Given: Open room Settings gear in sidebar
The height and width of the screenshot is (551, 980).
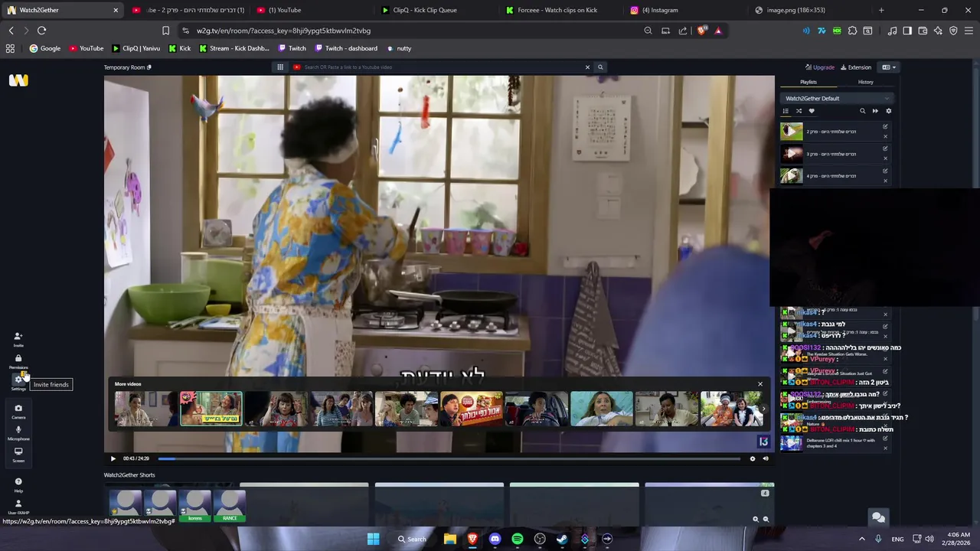Looking at the screenshot, I should [18, 383].
